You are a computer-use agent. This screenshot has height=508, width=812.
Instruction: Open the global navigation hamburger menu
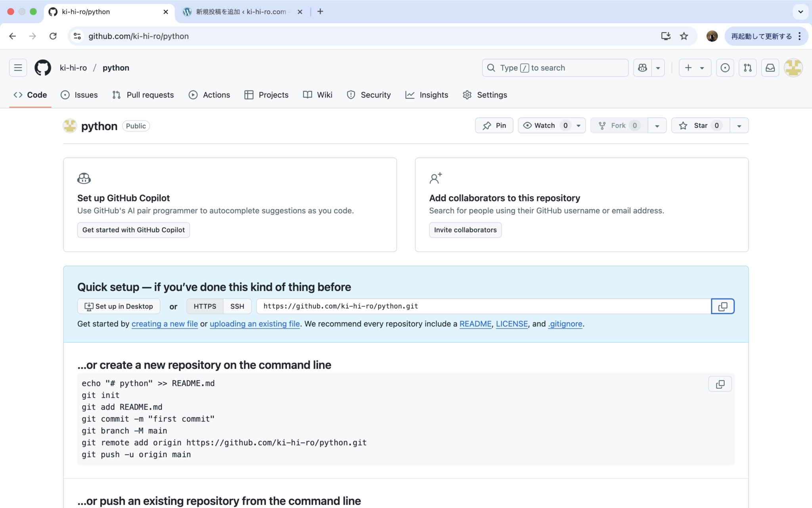(18, 67)
